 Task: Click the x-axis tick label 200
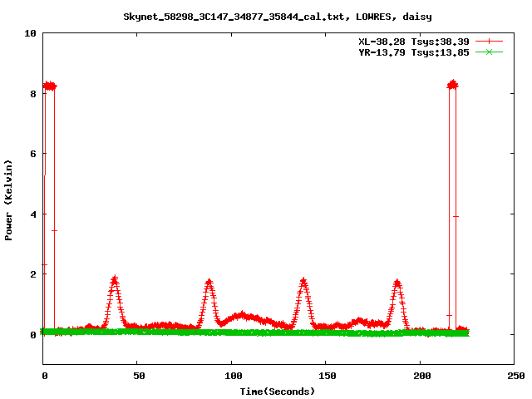click(x=422, y=376)
